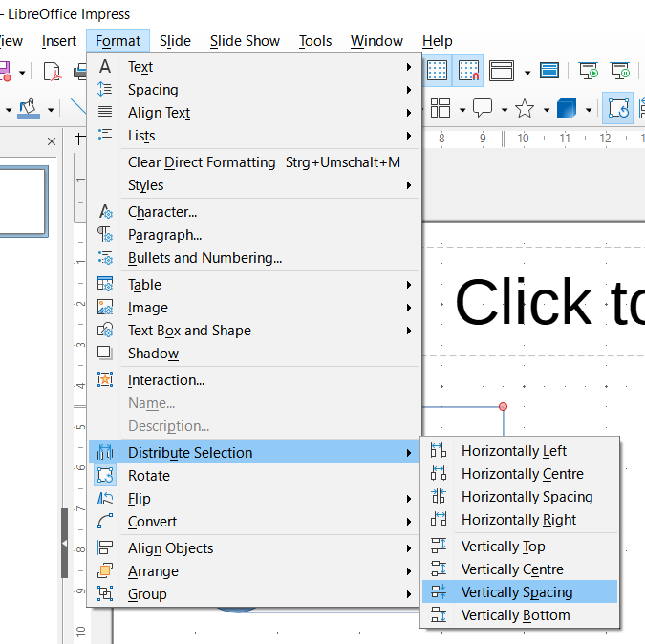Image resolution: width=645 pixels, height=644 pixels.
Task: Click the fill color bucket icon
Action: click(x=28, y=109)
